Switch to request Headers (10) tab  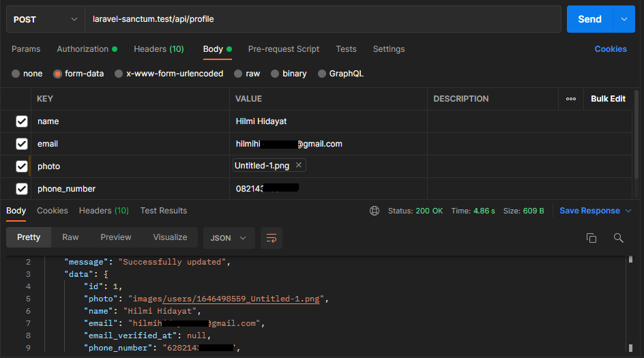158,49
